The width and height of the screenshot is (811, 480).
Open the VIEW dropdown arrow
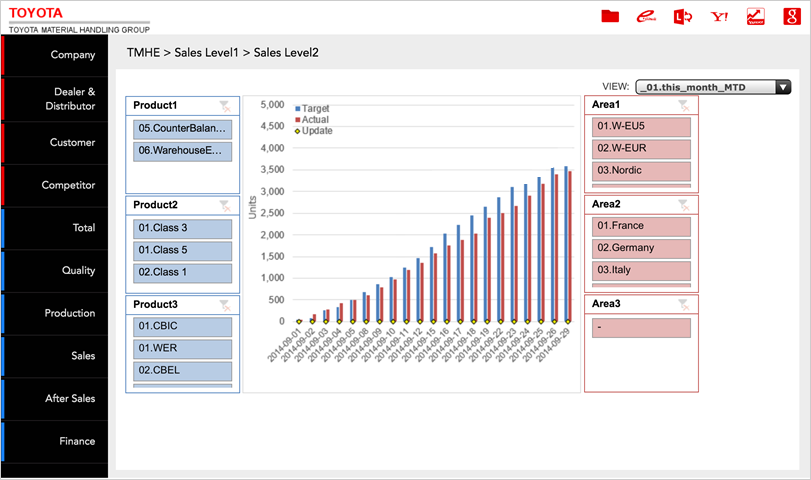[783, 87]
